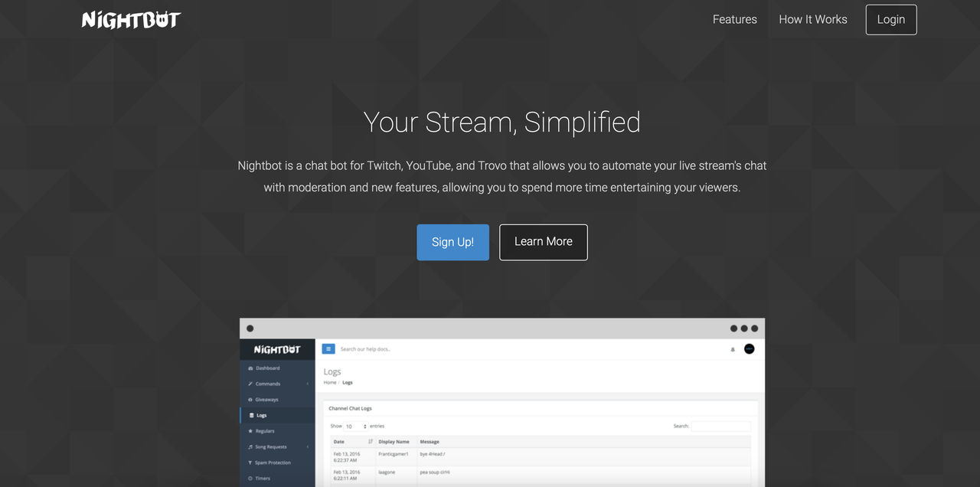This screenshot has width=980, height=487.
Task: Click the Nightbot logo in the header
Action: [x=131, y=20]
